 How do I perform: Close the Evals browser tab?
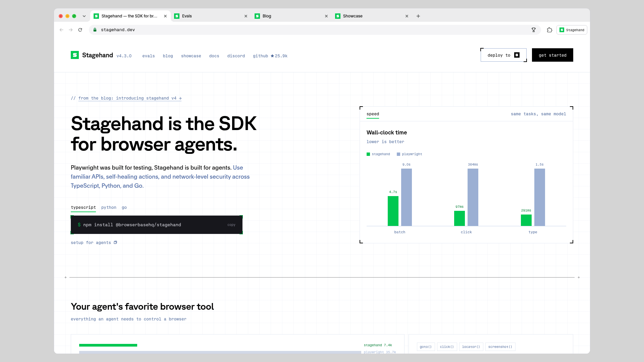(x=246, y=16)
